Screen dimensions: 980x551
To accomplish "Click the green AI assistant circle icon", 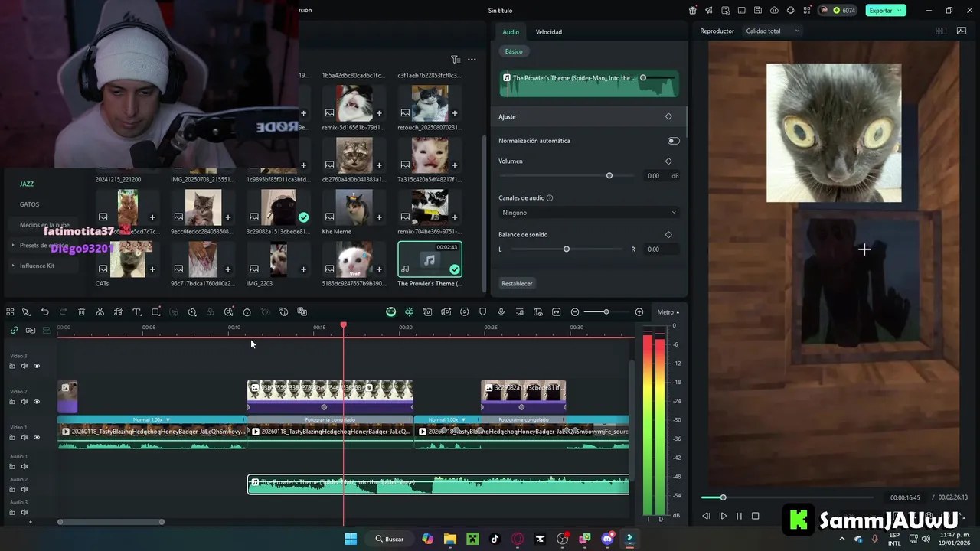I will 390,312.
